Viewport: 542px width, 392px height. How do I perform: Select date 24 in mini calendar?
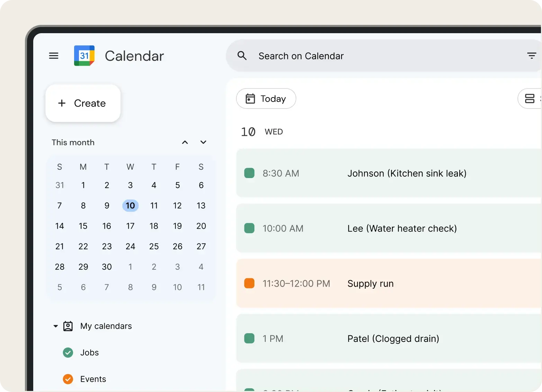point(130,246)
